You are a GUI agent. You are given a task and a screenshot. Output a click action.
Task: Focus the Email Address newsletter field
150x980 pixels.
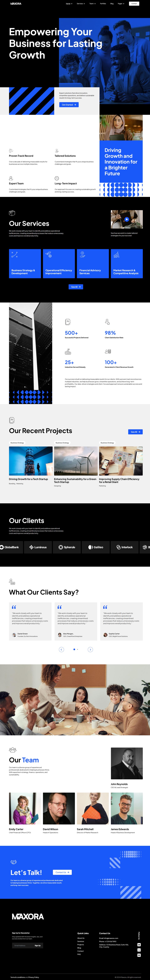(x=23, y=945)
